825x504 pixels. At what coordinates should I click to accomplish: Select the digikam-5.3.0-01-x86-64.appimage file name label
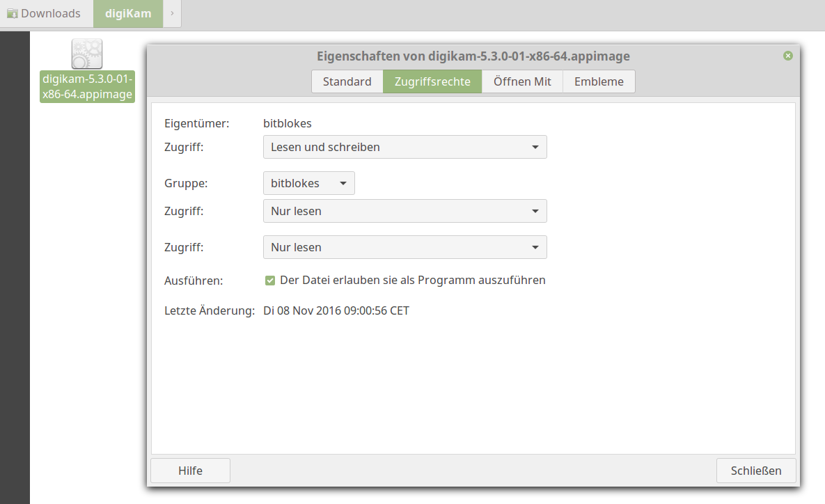tap(87, 87)
